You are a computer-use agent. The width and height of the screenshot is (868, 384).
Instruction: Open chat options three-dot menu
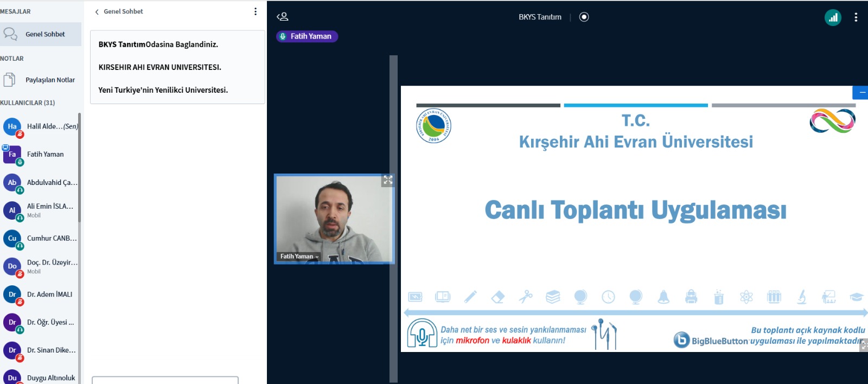point(256,11)
